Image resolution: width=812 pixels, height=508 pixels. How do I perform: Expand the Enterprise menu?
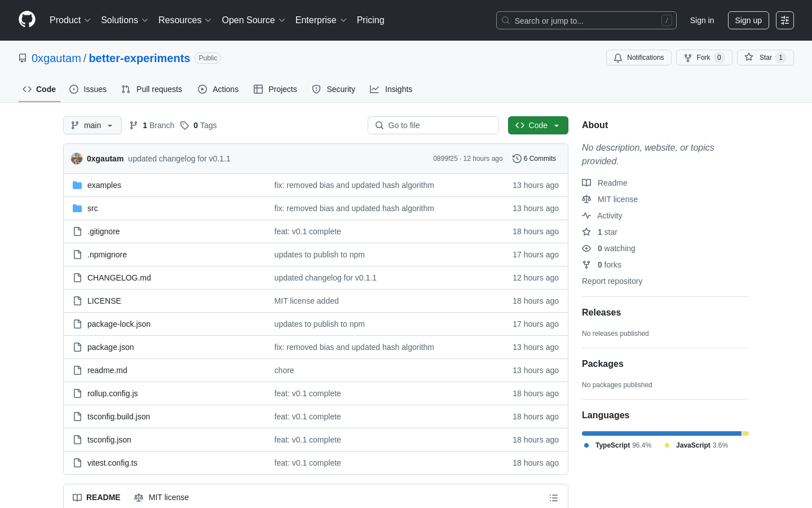(x=321, y=20)
